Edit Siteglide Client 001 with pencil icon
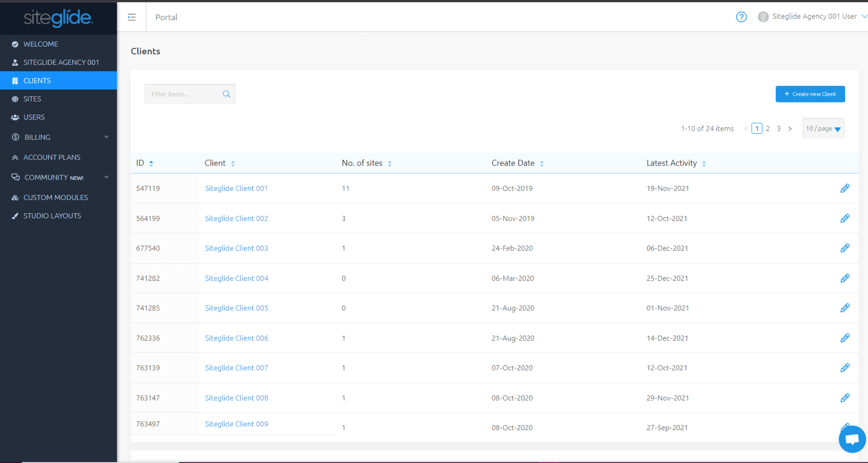Viewport: 868px width, 463px height. click(845, 188)
